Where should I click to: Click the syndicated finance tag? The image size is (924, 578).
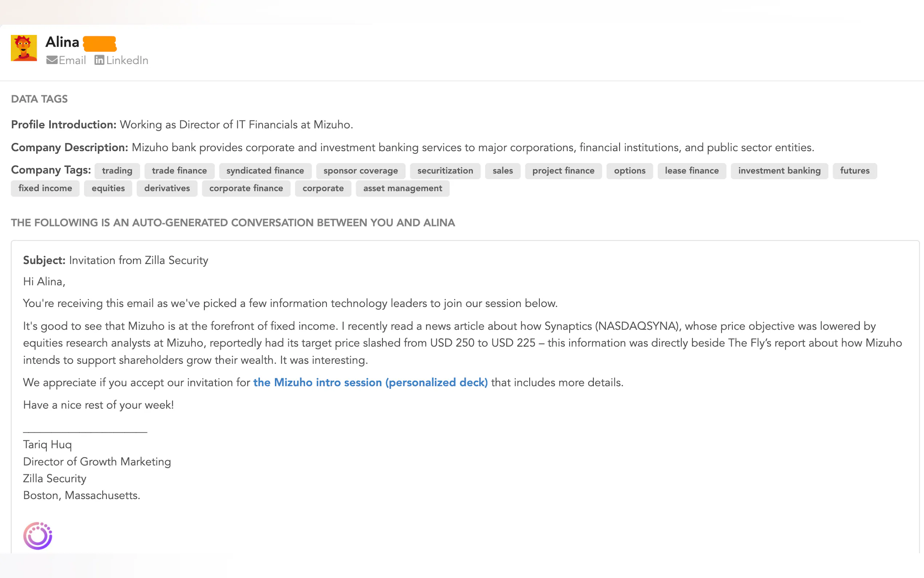click(265, 170)
